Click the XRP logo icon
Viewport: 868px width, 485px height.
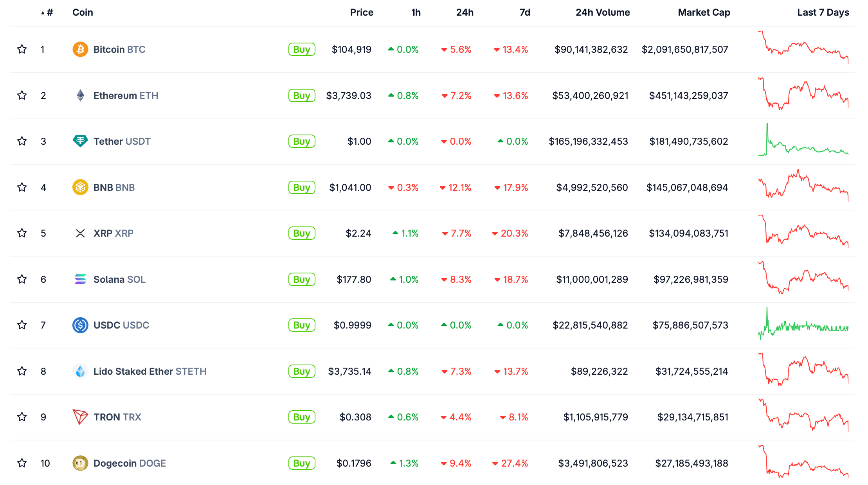80,234
